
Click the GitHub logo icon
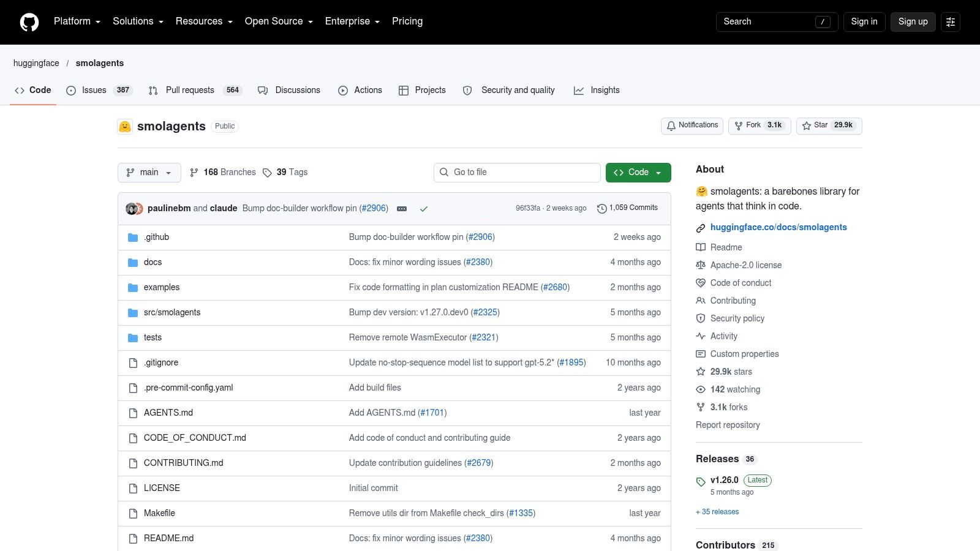tap(29, 22)
